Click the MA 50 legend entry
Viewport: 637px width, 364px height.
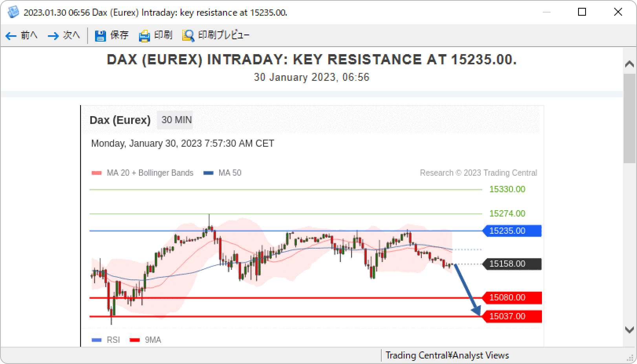coord(222,173)
